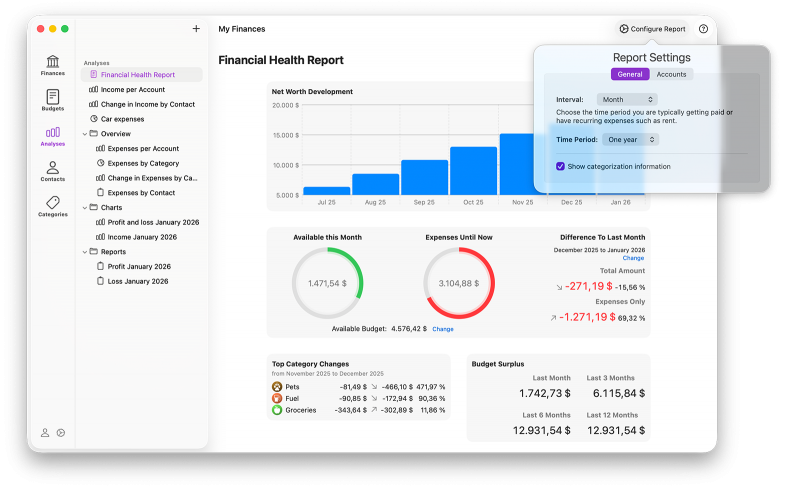Viewport: 800px width, 486px height.
Task: Open the Interval dropdown set to Month
Action: click(626, 100)
